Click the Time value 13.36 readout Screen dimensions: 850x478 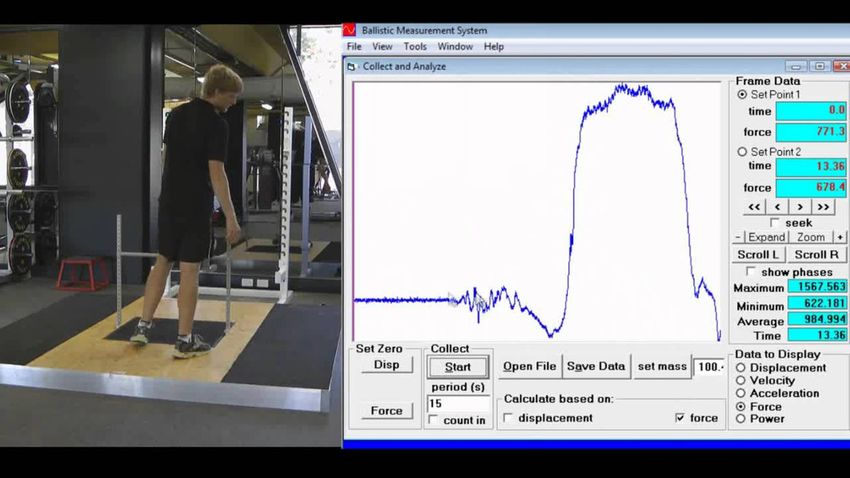click(x=817, y=335)
